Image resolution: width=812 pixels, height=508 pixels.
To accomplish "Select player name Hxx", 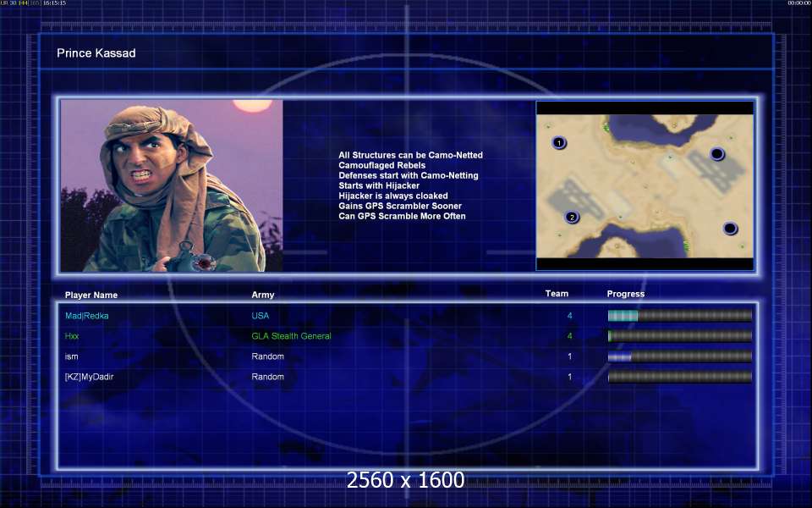I will 72,336.
